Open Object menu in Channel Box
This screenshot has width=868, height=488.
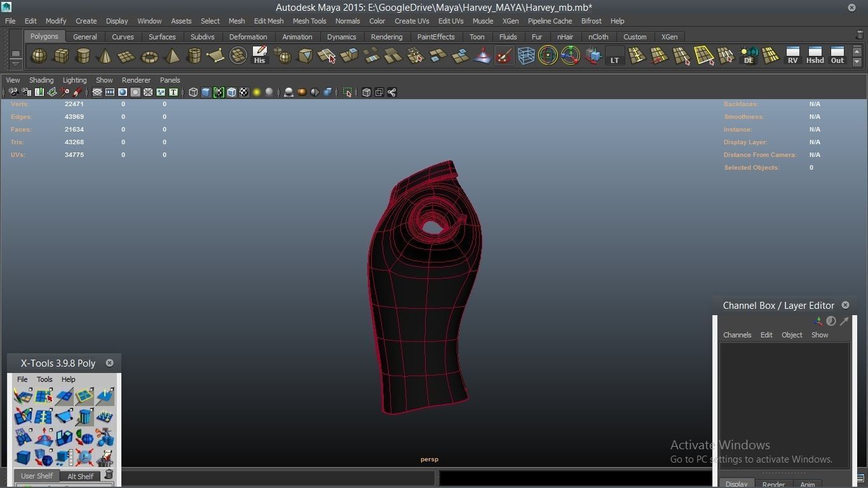792,335
